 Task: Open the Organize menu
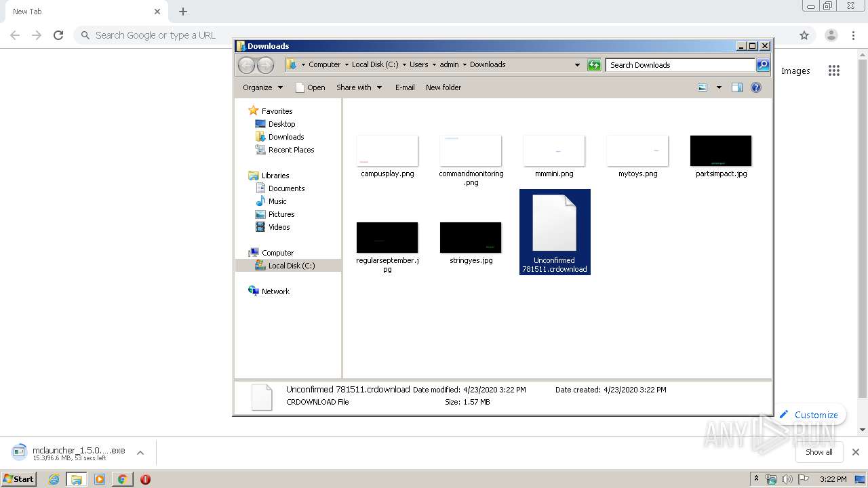[263, 87]
